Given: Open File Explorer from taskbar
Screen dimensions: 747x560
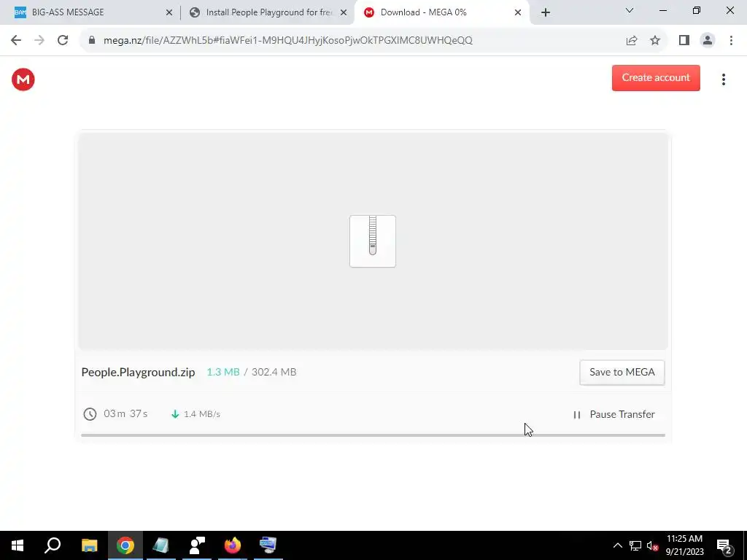Looking at the screenshot, I should tap(89, 545).
